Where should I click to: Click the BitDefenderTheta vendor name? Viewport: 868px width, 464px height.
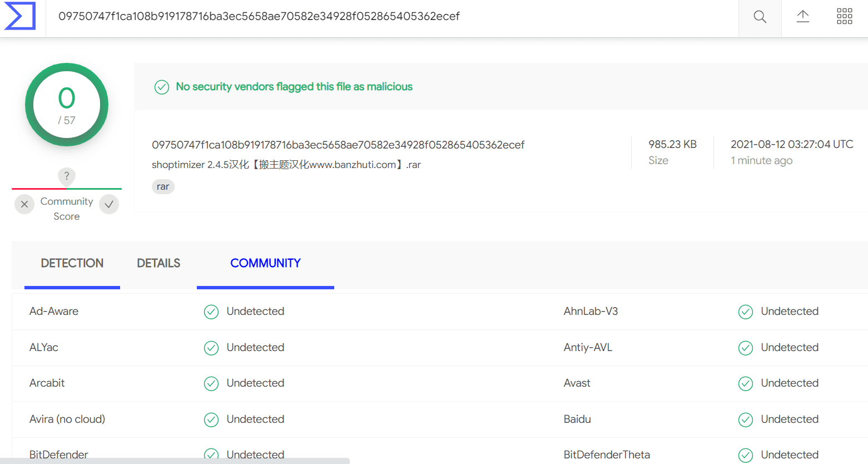pos(607,455)
